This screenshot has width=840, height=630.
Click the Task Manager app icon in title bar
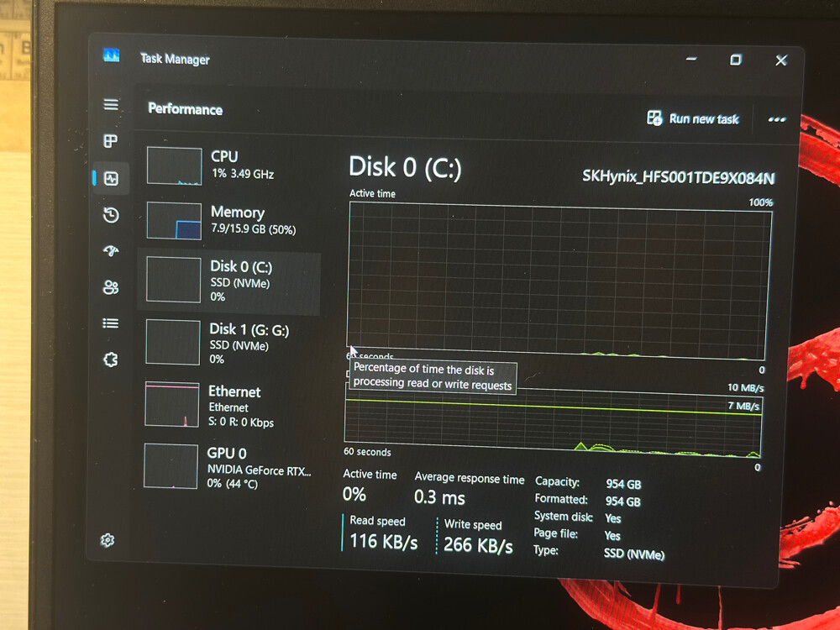112,55
